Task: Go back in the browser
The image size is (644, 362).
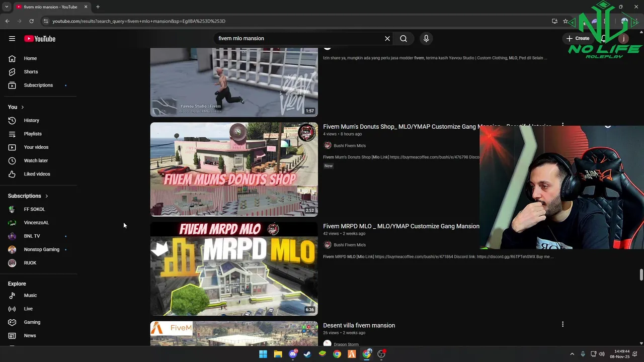Action: tap(8, 21)
